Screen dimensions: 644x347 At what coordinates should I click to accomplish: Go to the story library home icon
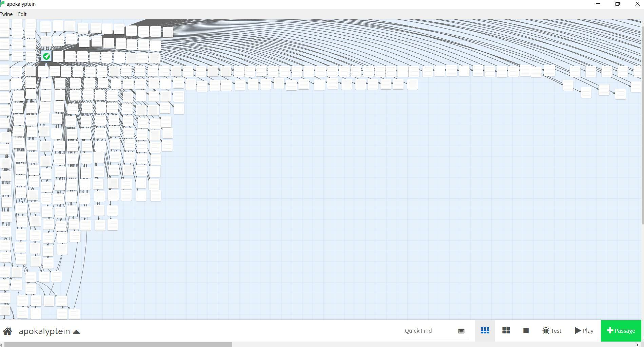pos(7,331)
